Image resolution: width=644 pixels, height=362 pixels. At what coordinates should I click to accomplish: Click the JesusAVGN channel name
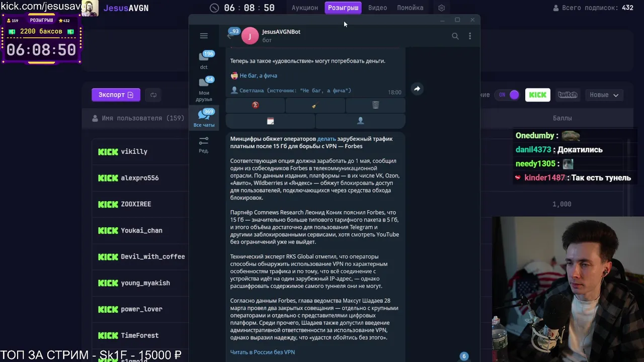click(126, 8)
